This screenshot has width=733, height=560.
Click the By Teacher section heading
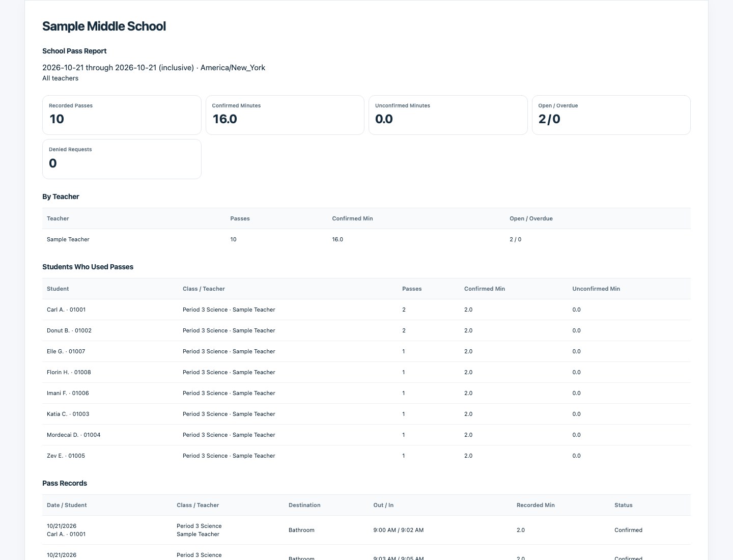click(61, 197)
